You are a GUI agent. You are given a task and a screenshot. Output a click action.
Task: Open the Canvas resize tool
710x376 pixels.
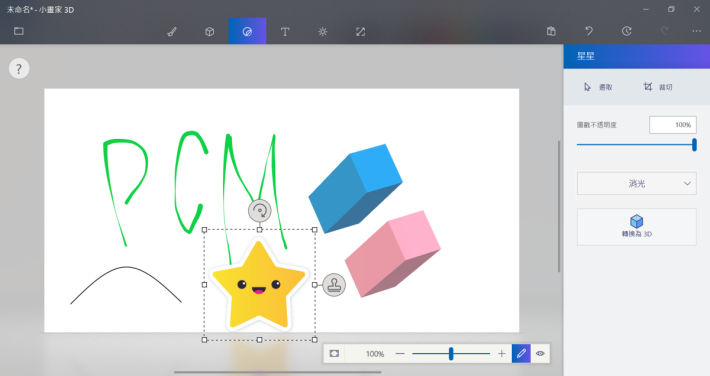[360, 31]
